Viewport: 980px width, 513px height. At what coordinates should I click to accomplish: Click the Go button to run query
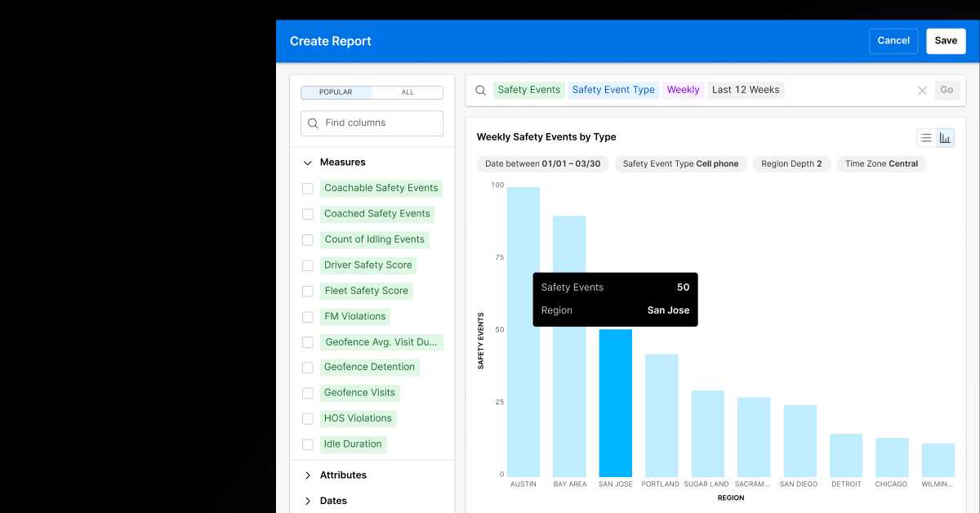tap(947, 90)
